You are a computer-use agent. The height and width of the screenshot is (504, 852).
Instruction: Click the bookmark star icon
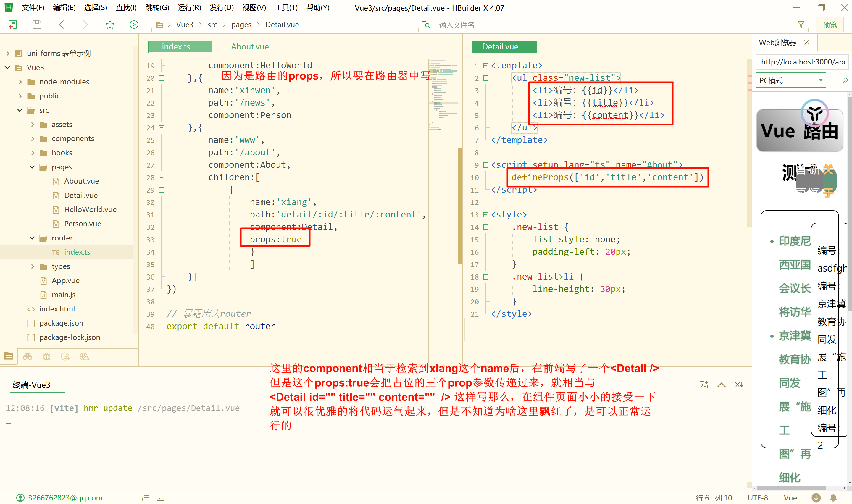coord(110,25)
